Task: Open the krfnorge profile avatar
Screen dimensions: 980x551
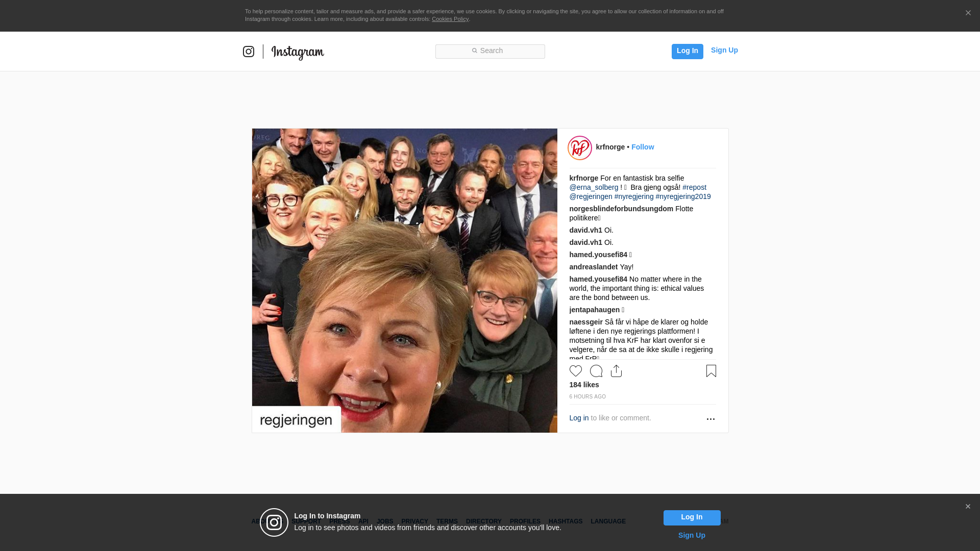Action: pyautogui.click(x=580, y=148)
